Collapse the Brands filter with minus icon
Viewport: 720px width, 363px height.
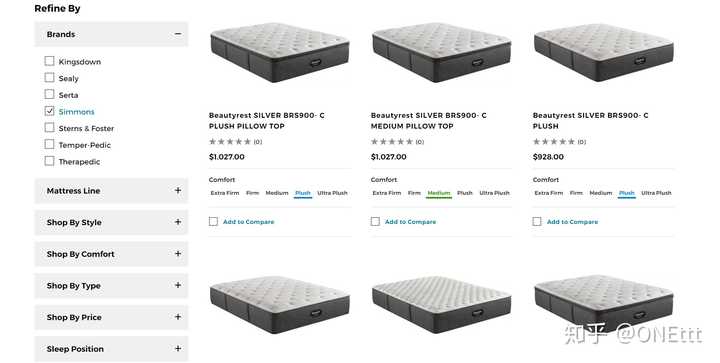178,34
